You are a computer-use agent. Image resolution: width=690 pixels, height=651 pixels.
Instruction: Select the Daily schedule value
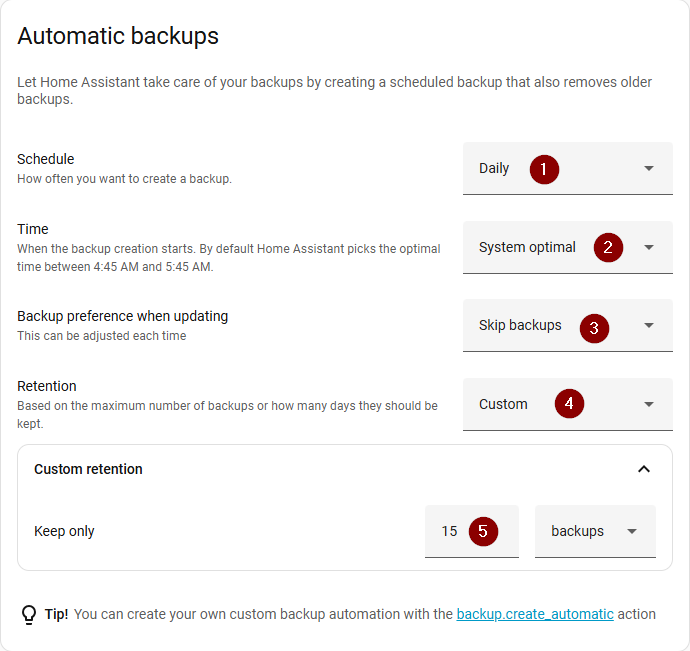[494, 169]
